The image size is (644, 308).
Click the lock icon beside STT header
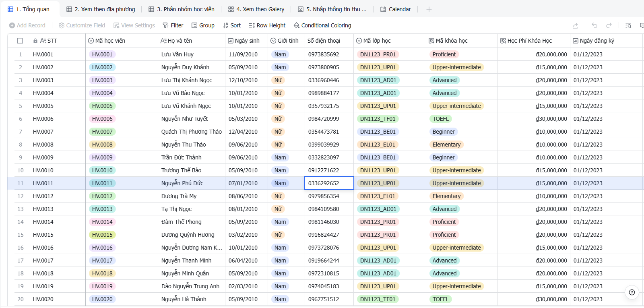pyautogui.click(x=35, y=41)
